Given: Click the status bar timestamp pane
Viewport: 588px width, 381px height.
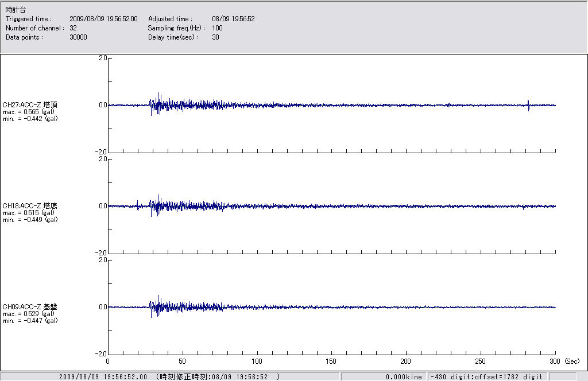Looking at the screenshot, I should tap(170, 377).
